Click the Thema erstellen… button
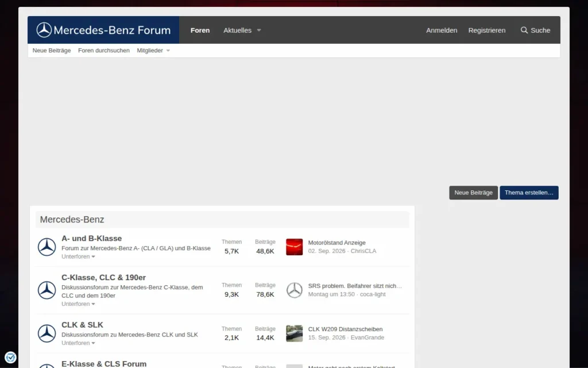This screenshot has width=588, height=368. click(x=529, y=193)
